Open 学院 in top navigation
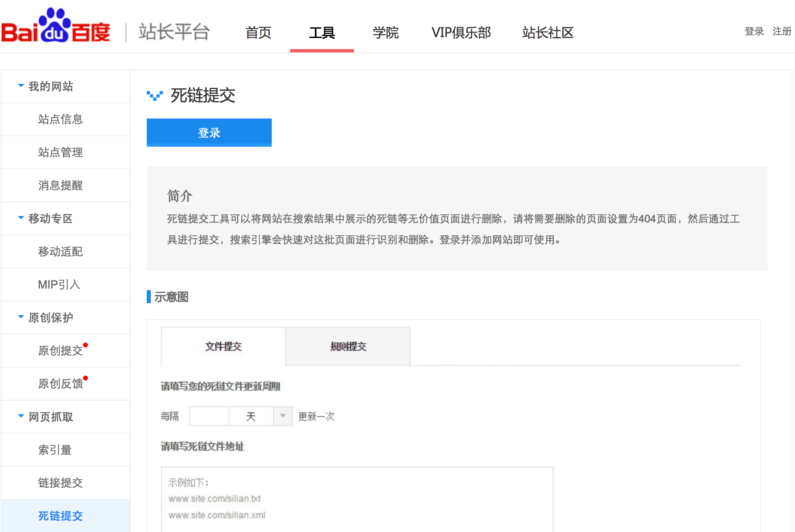Screen dimensions: 795x532 [x=386, y=33]
